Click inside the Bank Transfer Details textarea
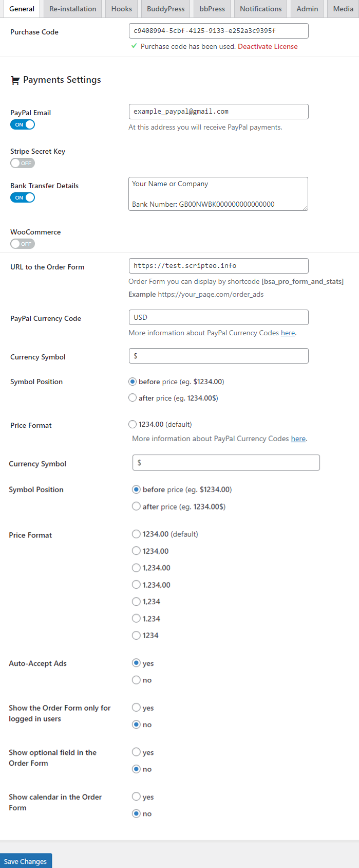 tap(218, 194)
